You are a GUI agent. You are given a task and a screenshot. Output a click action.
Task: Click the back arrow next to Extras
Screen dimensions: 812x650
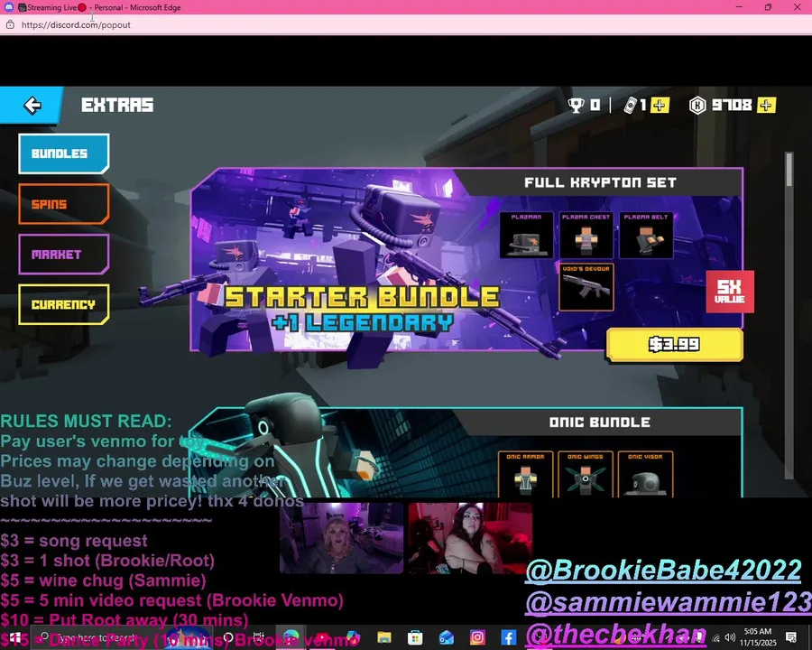(32, 106)
